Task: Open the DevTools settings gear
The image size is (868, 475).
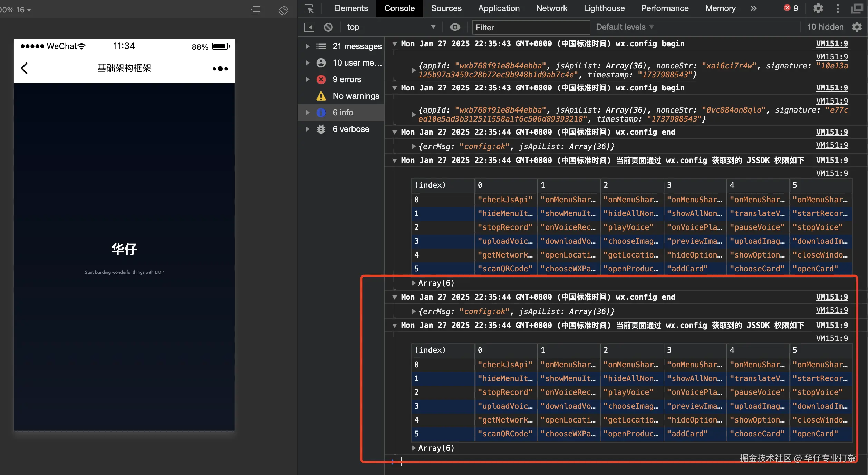Action: tap(818, 8)
